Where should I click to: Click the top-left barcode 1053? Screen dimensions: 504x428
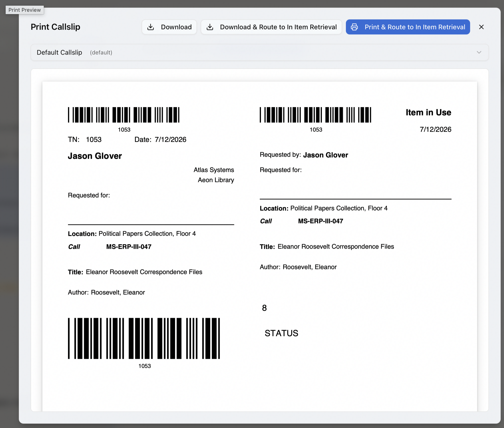tap(124, 115)
